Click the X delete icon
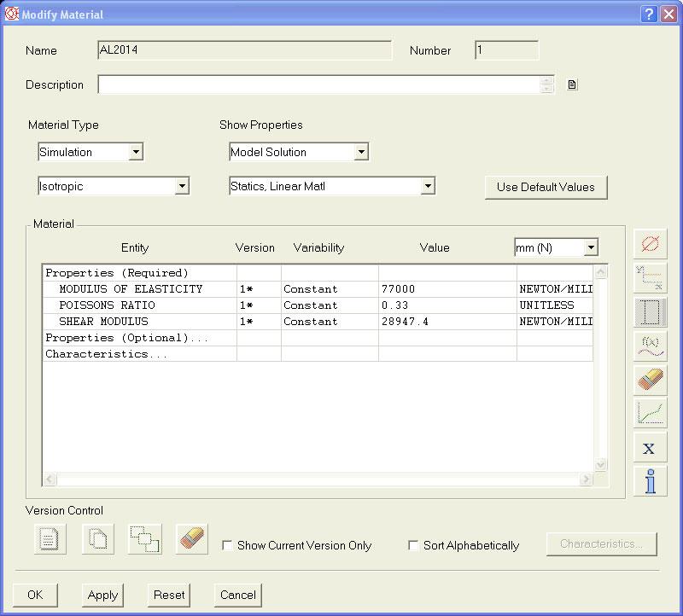 point(650,448)
